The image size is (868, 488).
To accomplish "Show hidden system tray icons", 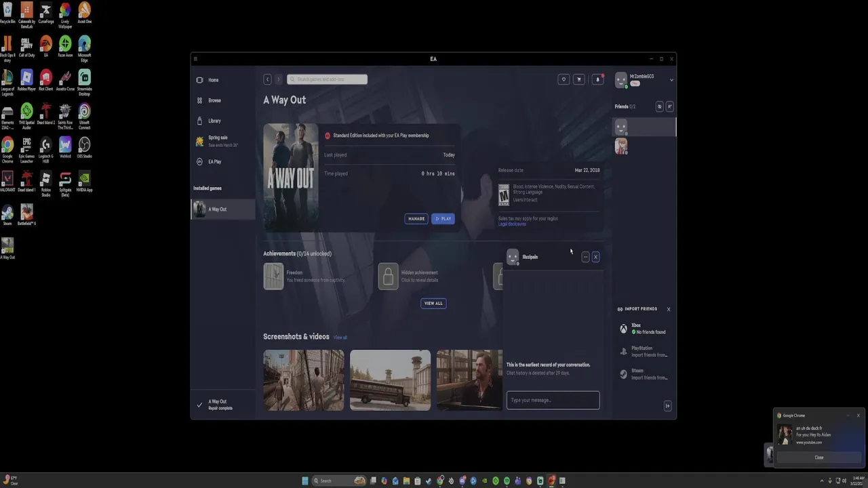I will (822, 481).
